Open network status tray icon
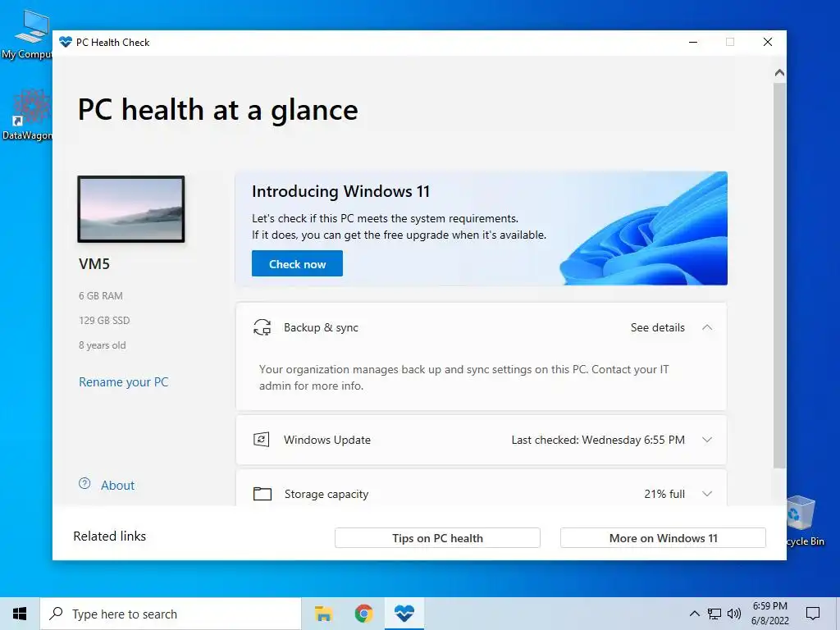Screen dimensions: 840x630 point(714,614)
